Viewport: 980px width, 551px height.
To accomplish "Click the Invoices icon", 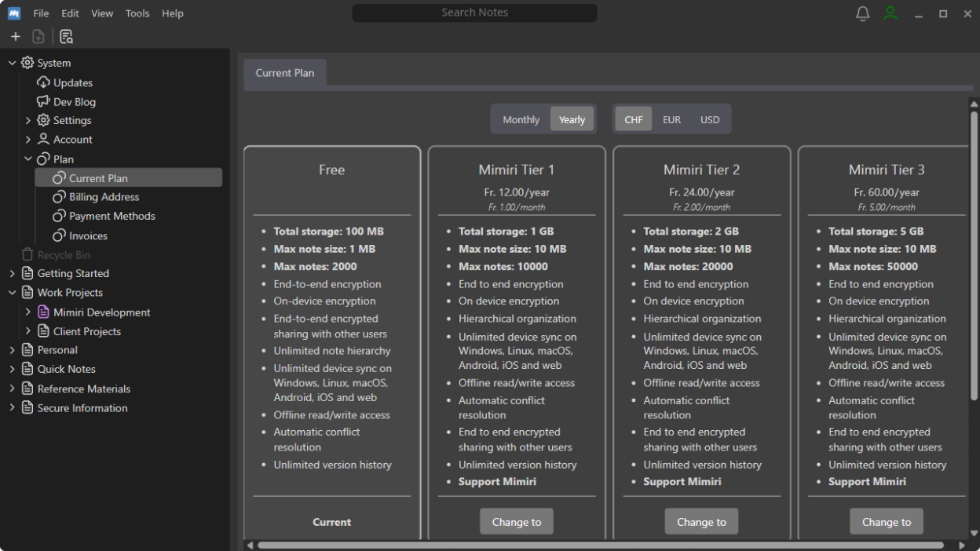I will pos(59,235).
